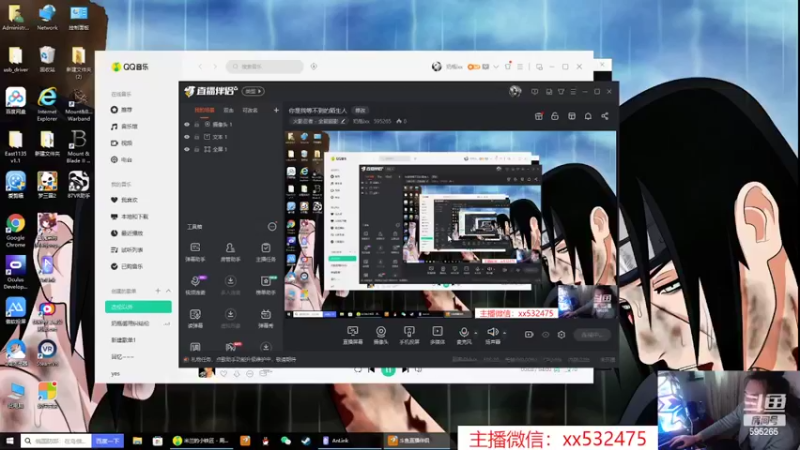The width and height of the screenshot is (800, 450).
Task: Click the plus icon to add new playlist
Action: point(158,291)
